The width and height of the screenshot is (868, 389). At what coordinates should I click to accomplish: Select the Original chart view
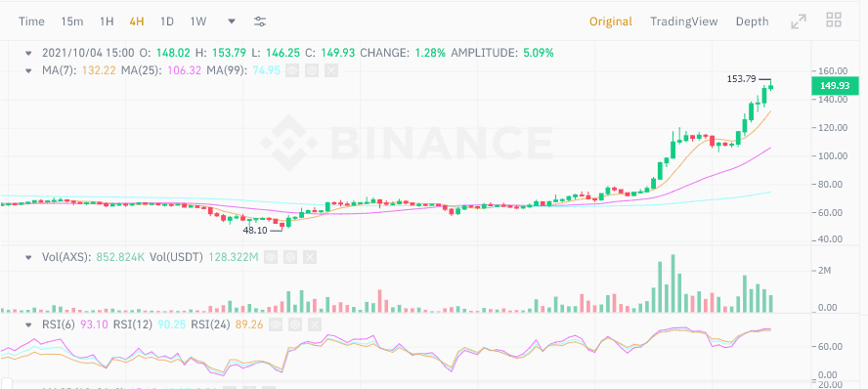611,22
